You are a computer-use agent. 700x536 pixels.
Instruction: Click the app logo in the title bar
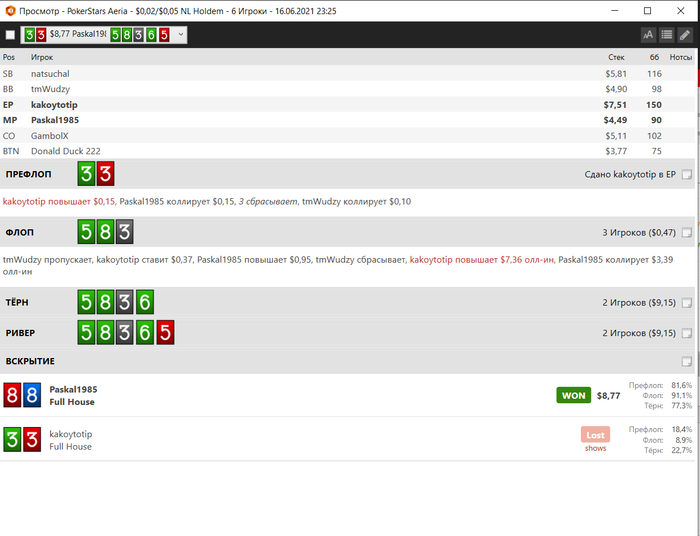(x=10, y=11)
